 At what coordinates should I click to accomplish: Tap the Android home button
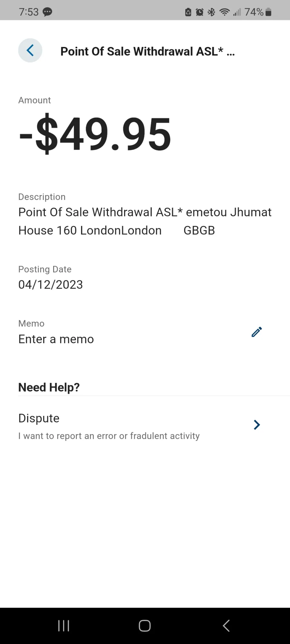[145, 626]
